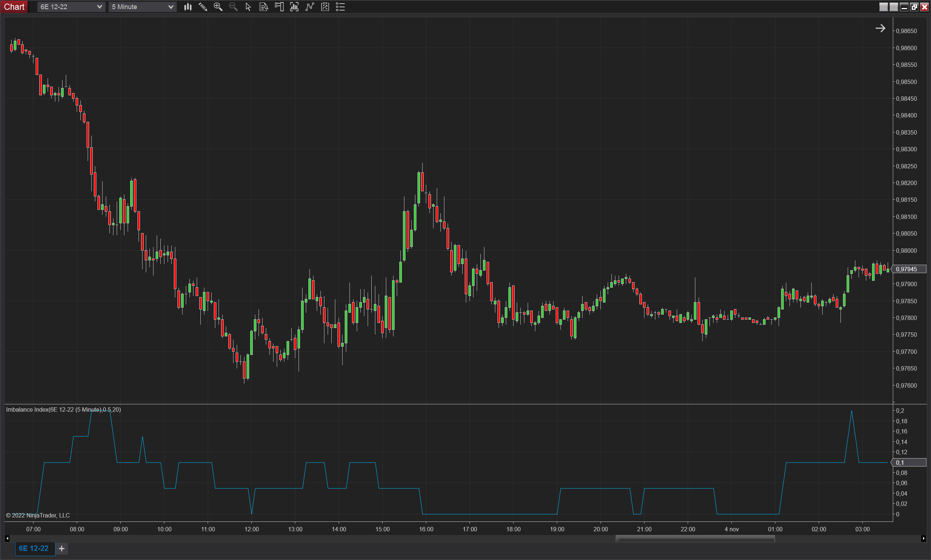Viewport: 931px width, 560px height.
Task: Choose the cursor pointer tool
Action: coord(248,7)
